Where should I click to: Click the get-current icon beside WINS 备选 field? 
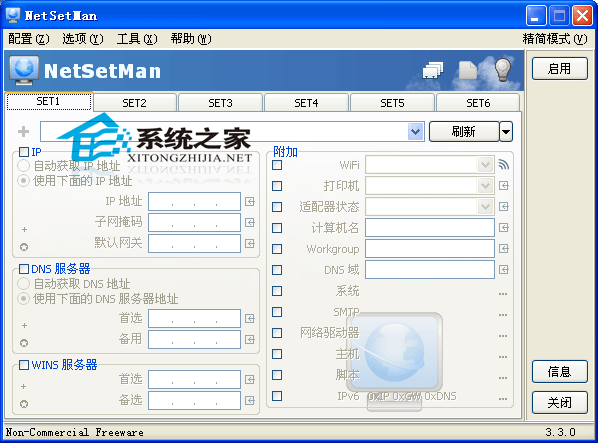(250, 401)
